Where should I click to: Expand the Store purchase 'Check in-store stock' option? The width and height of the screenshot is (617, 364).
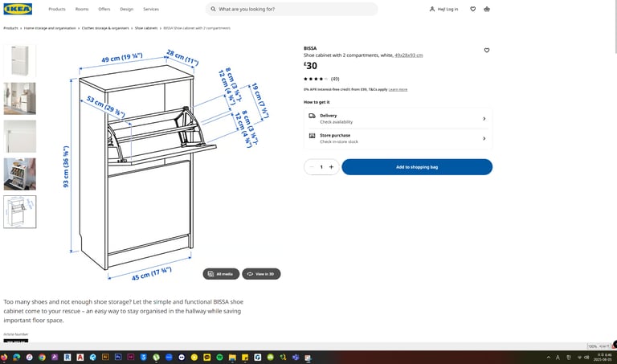click(398, 138)
